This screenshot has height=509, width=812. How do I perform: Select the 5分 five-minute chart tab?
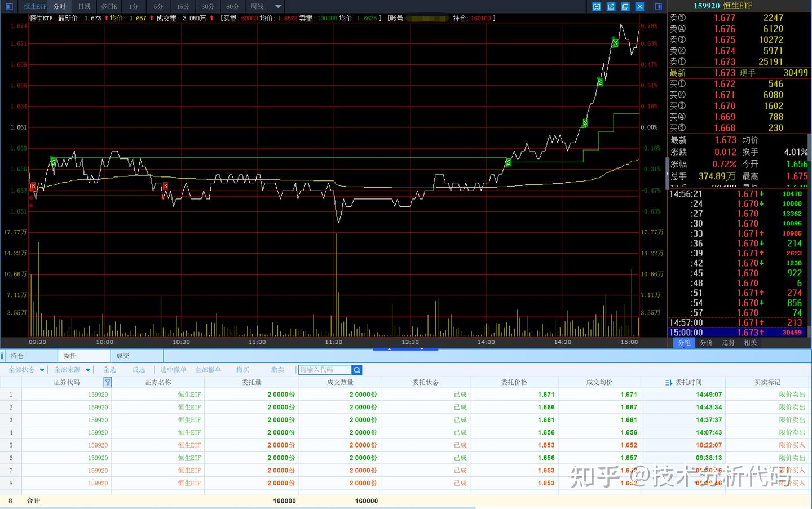point(158,6)
